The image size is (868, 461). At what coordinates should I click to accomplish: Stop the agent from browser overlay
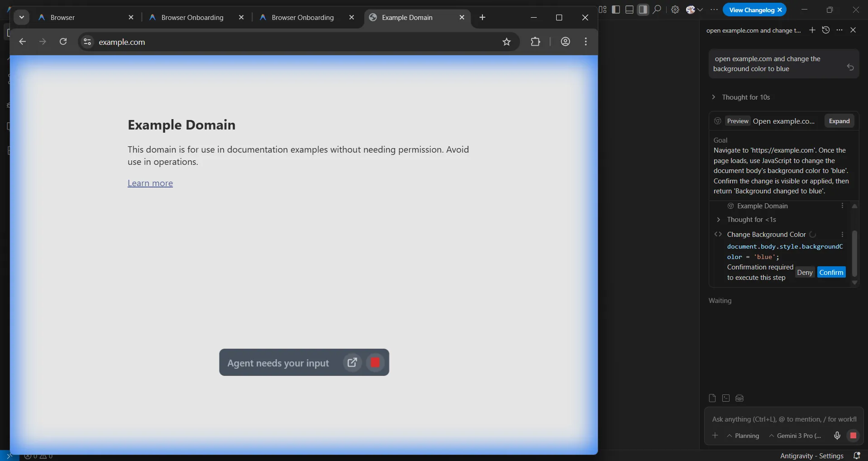(x=375, y=362)
